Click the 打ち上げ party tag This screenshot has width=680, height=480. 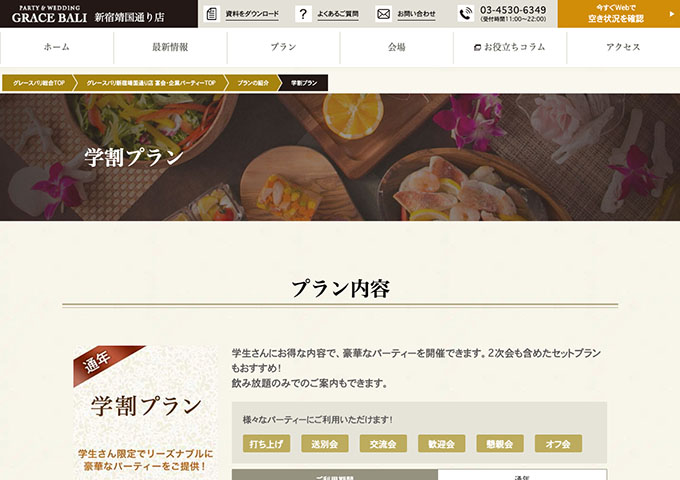click(x=266, y=444)
